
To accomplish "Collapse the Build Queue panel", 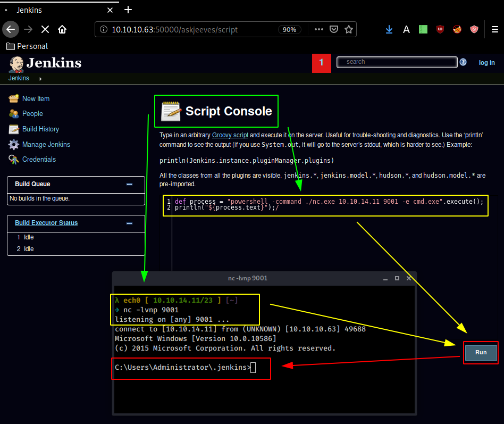I will (129, 184).
